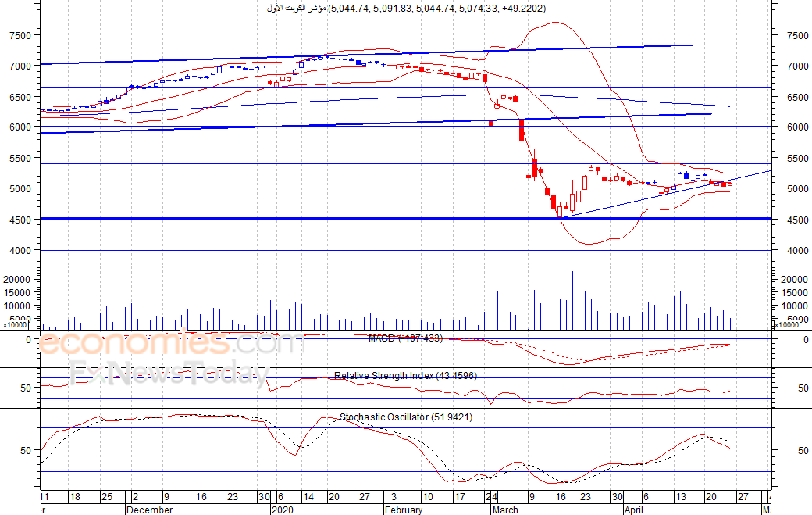Select the March month label
The width and height of the screenshot is (812, 515).
(x=505, y=510)
